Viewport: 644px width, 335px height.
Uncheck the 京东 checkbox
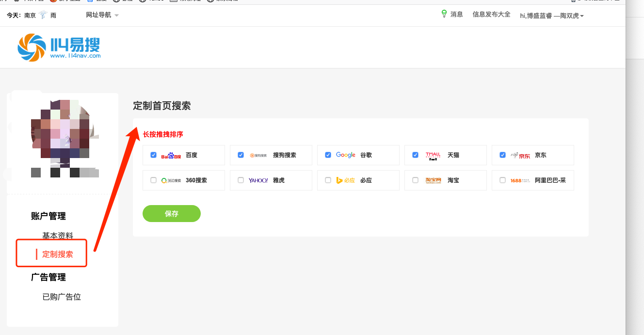click(502, 155)
